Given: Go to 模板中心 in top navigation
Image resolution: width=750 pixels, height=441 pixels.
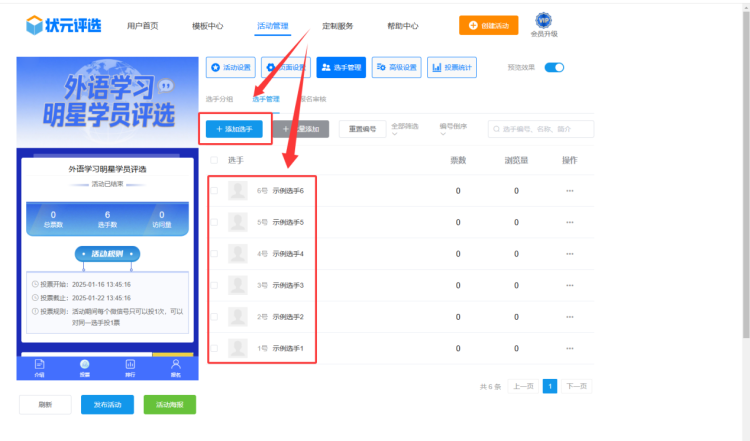Looking at the screenshot, I should tap(207, 26).
